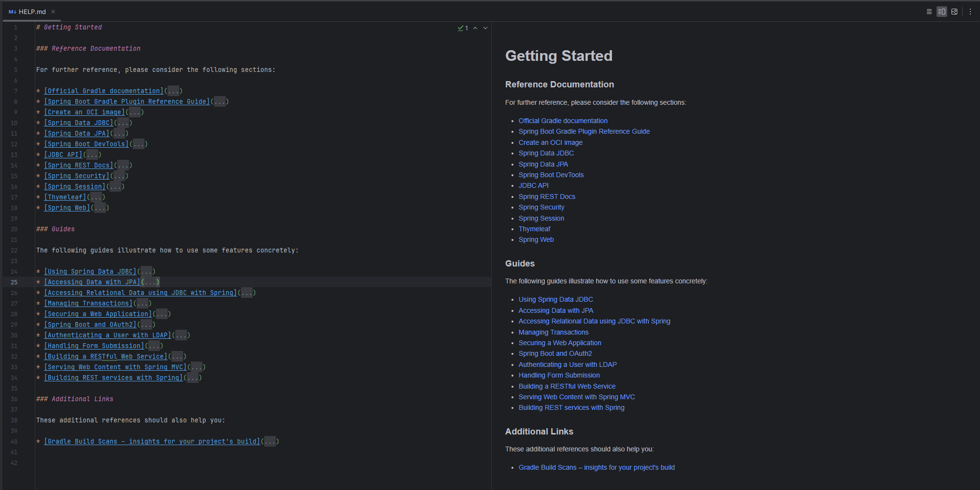Screen dimensions: 980x490
Task: Expand folded URL after Official Gradle documentation
Action: pyautogui.click(x=173, y=91)
